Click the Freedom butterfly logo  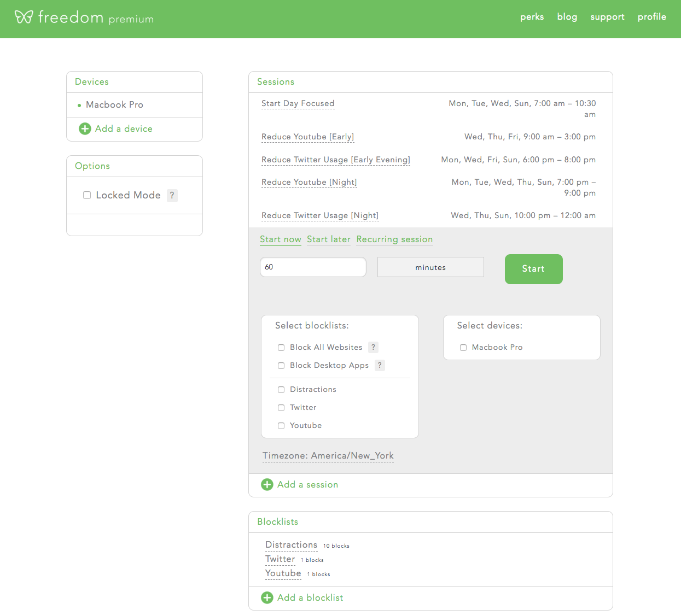pos(24,17)
